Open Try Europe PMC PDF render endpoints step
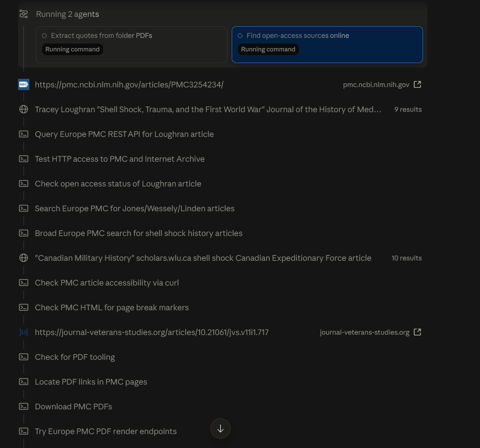The width and height of the screenshot is (480, 448). (106, 431)
